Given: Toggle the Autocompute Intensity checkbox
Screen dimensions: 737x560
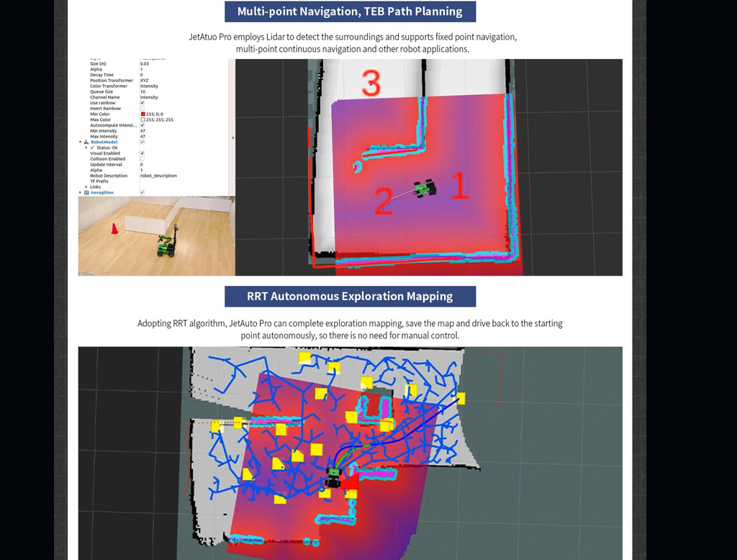Looking at the screenshot, I should pos(143,125).
